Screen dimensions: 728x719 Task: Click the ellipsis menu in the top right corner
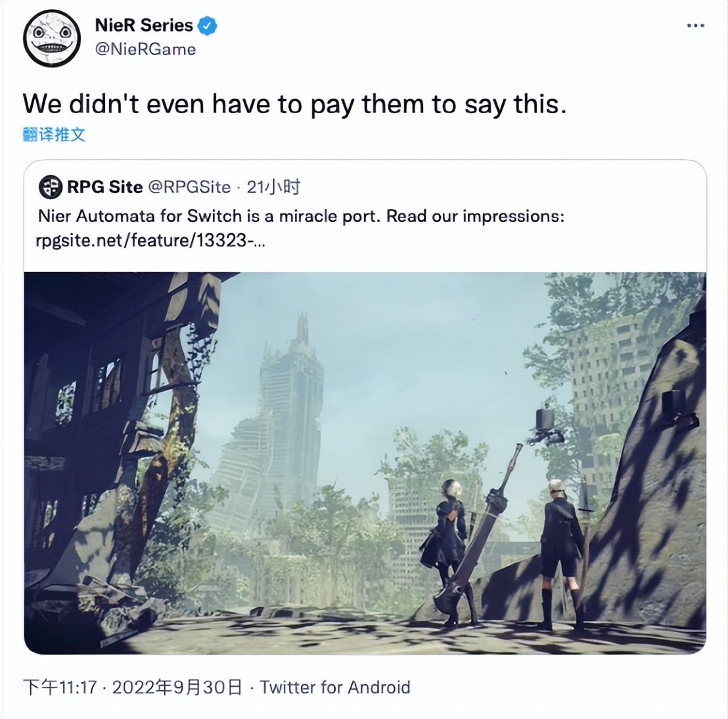coord(694,25)
